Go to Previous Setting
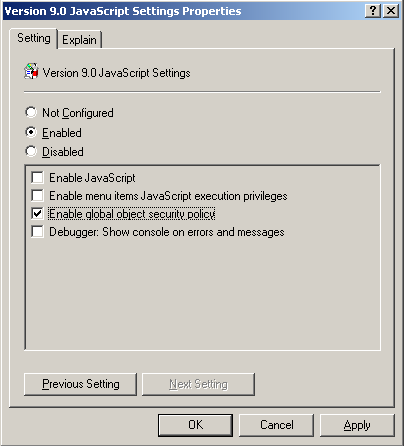Screen dimensions: 404x446 point(80,384)
